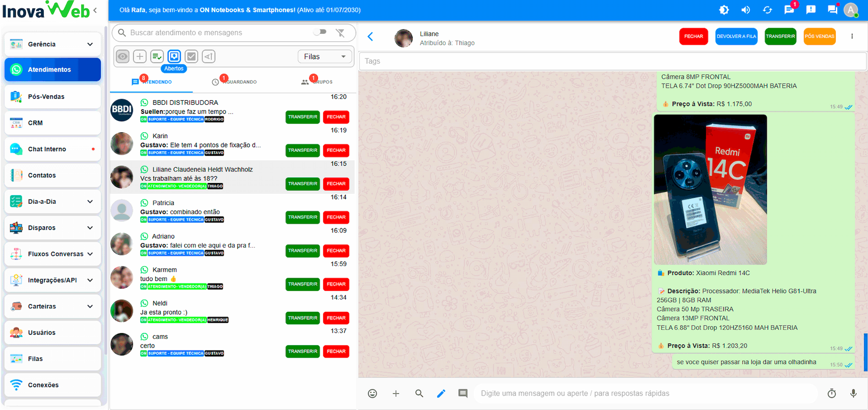Open the scheduled message timer icon
The height and width of the screenshot is (410, 868).
coord(831,393)
